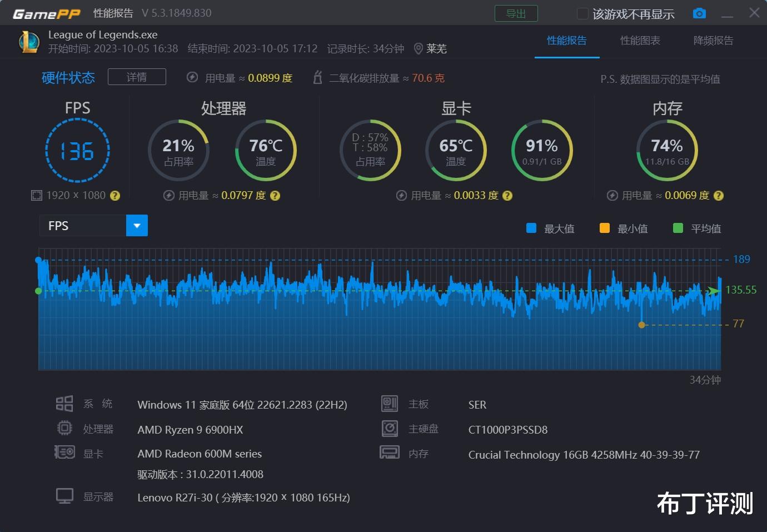The image size is (767, 532).
Task: Click the 记录时长: 34分钟 text
Action: point(365,49)
